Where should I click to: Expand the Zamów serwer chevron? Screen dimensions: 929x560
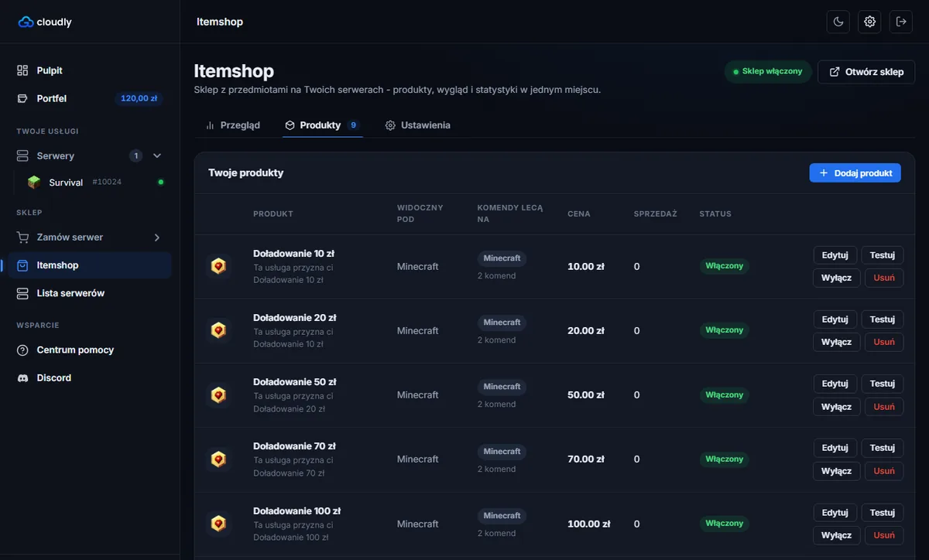(x=157, y=237)
